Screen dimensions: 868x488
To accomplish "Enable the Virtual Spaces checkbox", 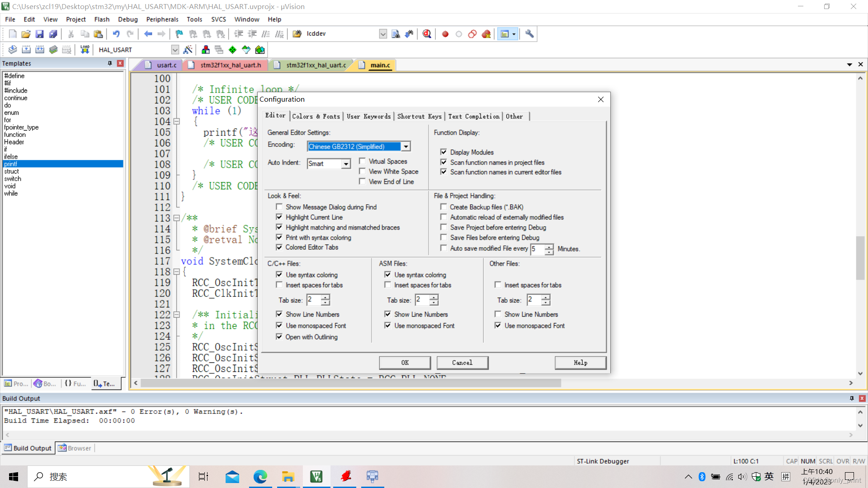I will [x=362, y=161].
